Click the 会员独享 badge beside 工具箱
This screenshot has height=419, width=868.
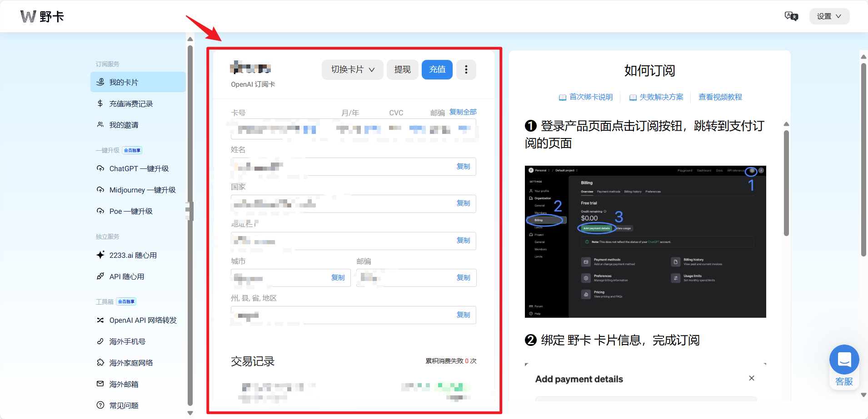tap(126, 301)
